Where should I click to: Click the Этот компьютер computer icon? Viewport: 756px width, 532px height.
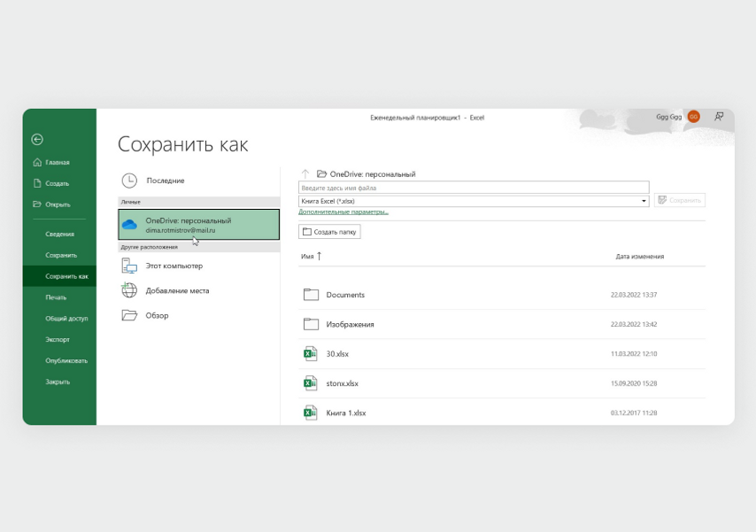coord(129,266)
